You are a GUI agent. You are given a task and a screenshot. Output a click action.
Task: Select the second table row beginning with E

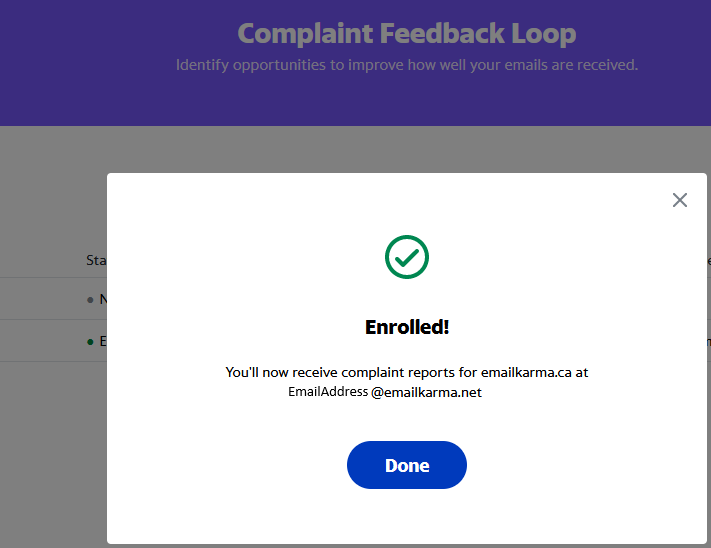[54, 341]
